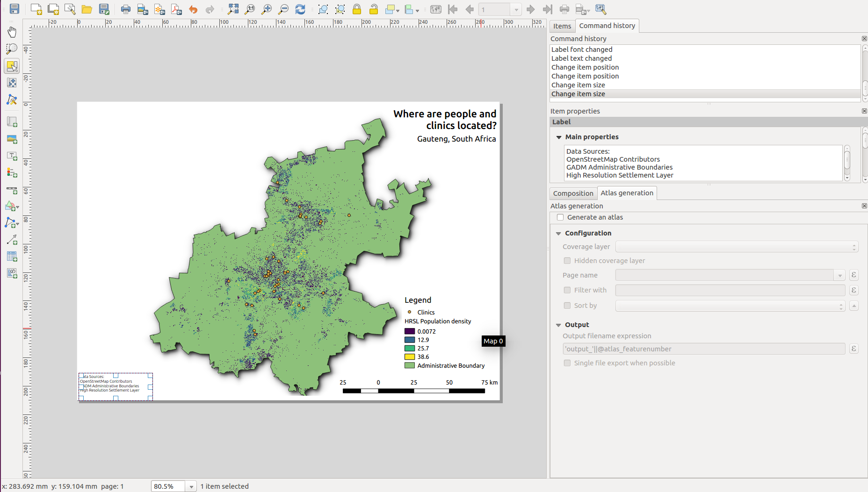Open the atlas page number dropdown
The width and height of the screenshot is (868, 492).
point(516,9)
